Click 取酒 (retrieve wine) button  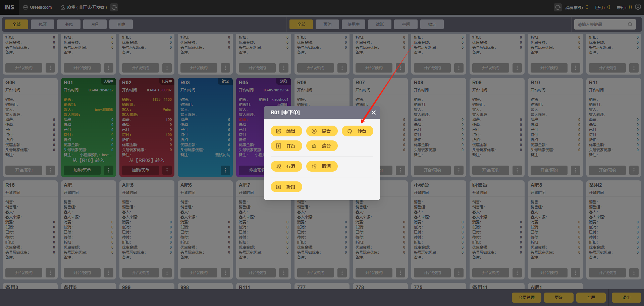click(x=322, y=166)
